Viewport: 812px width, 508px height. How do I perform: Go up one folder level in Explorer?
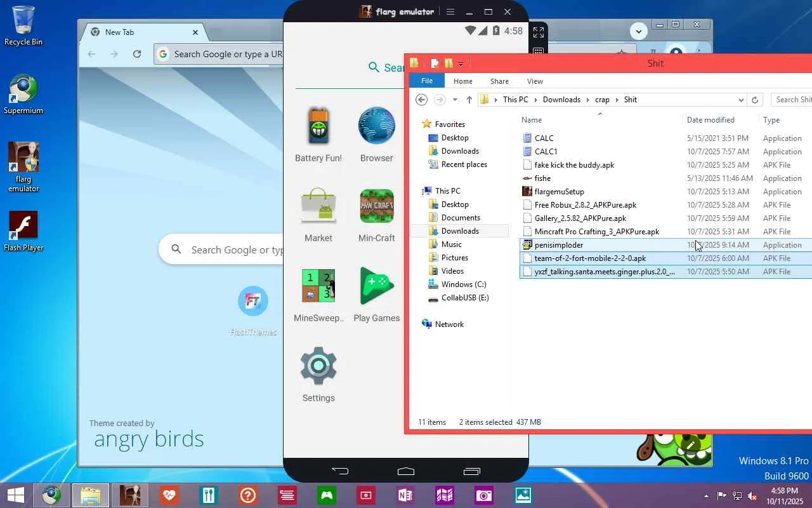pyautogui.click(x=469, y=100)
